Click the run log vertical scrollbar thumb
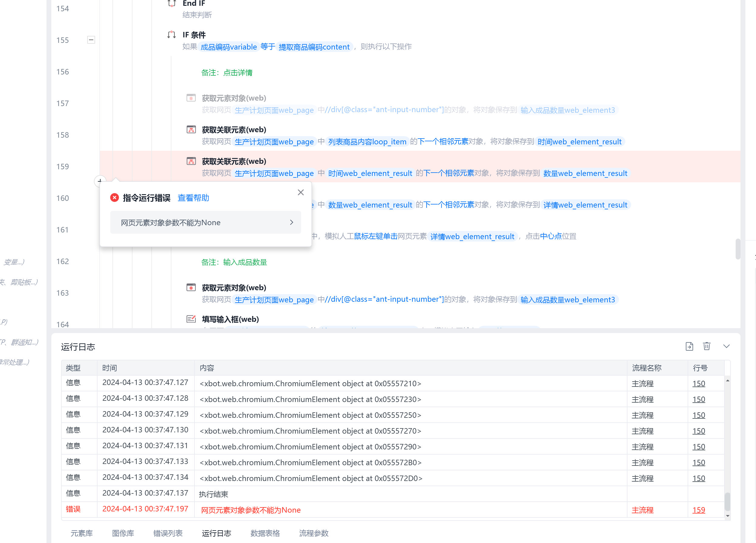The width and height of the screenshot is (756, 543). tap(727, 501)
